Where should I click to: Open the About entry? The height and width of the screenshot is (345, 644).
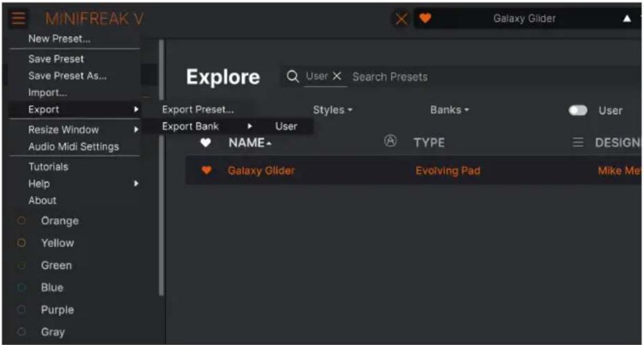coord(43,200)
